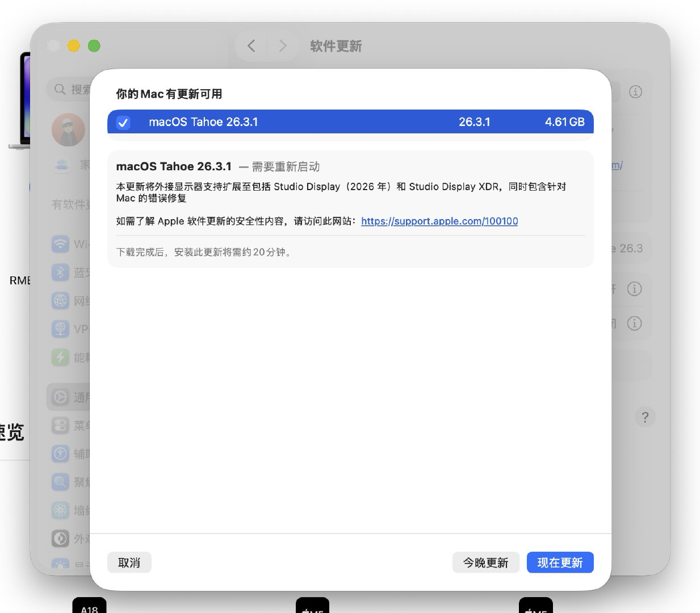Open the Menu Bar sidebar icon
This screenshot has width=700, height=613.
(60, 425)
